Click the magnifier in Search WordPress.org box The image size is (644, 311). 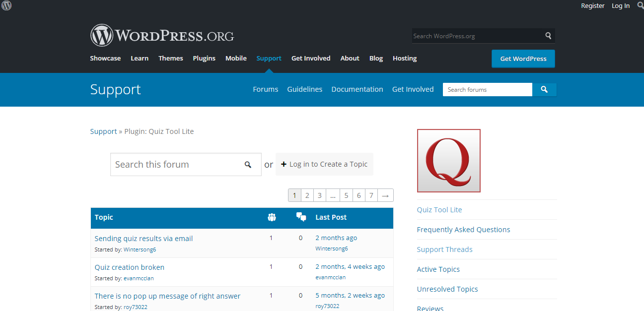point(548,36)
